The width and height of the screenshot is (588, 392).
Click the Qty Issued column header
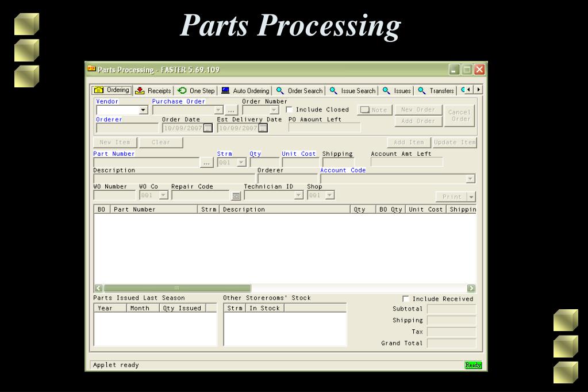point(182,308)
